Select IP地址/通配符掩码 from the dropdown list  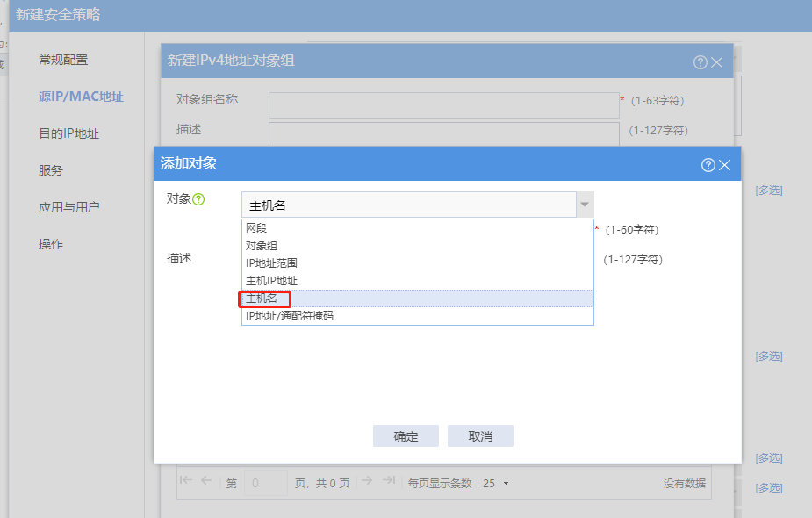[417, 316]
